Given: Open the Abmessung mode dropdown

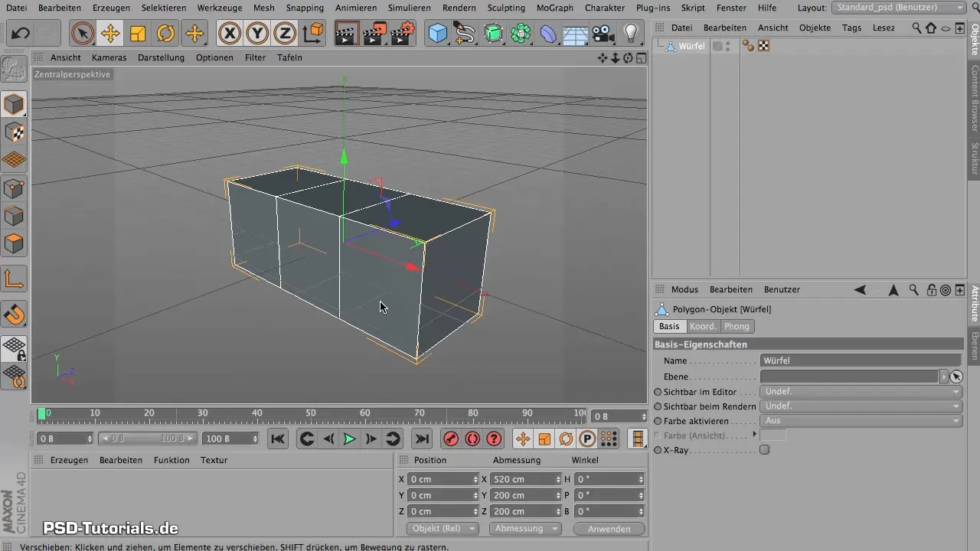Looking at the screenshot, I should [x=525, y=529].
